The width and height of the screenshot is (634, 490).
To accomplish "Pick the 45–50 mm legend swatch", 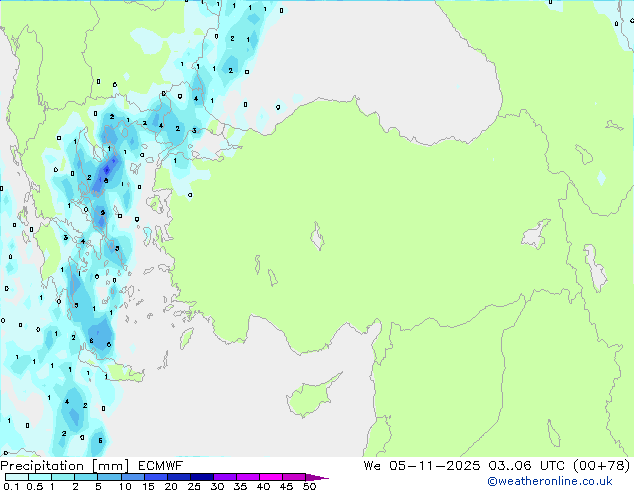I will (294, 477).
